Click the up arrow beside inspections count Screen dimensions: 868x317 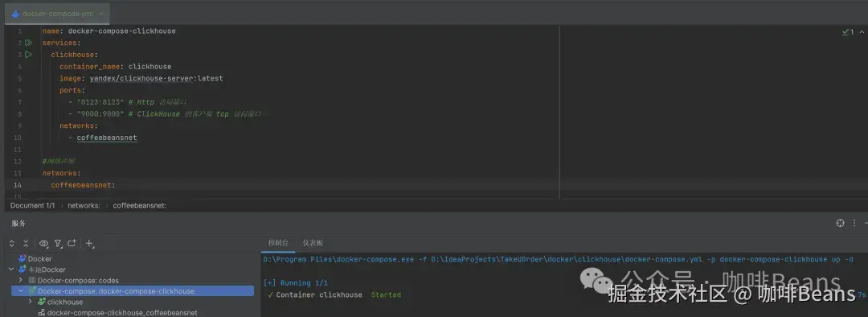pyautogui.click(x=862, y=32)
